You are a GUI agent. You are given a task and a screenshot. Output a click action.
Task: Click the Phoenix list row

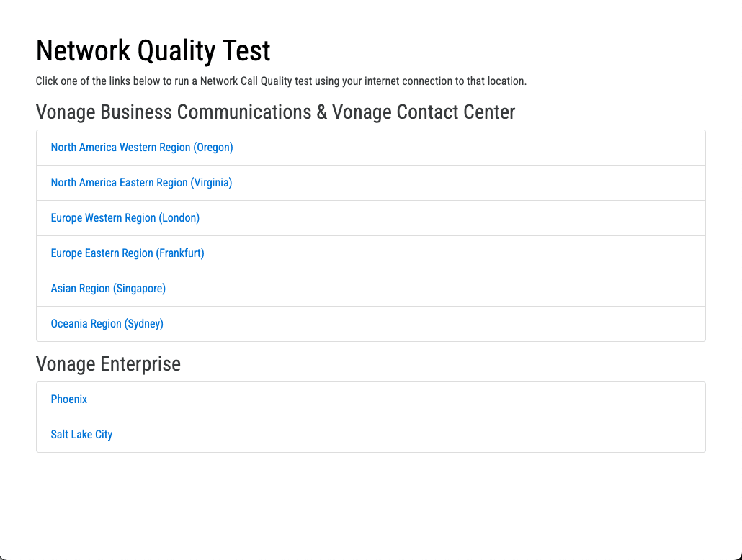[370, 399]
